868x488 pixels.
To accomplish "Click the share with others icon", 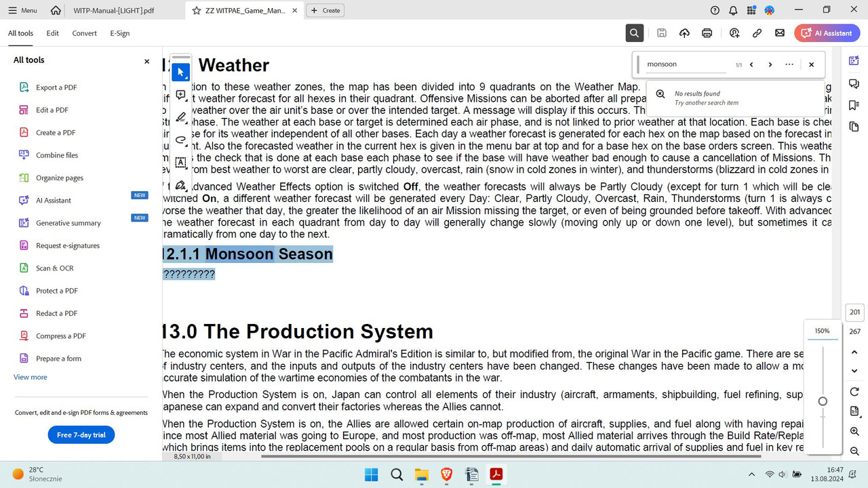I will (734, 33).
